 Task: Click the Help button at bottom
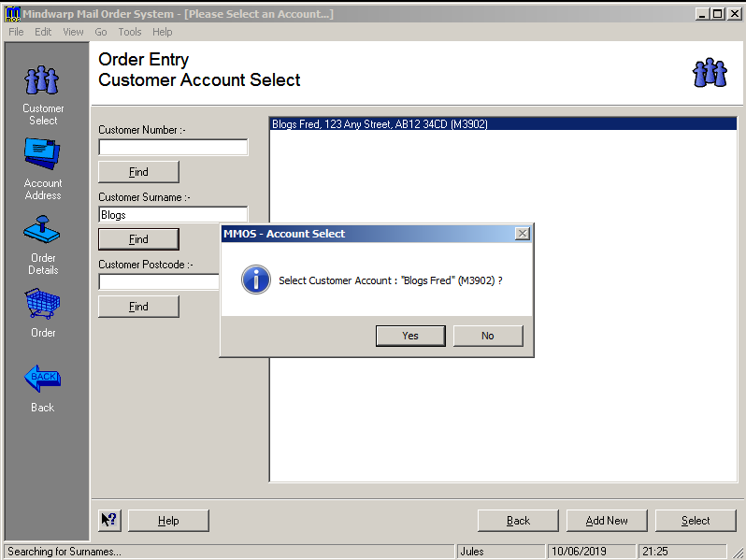coord(168,521)
